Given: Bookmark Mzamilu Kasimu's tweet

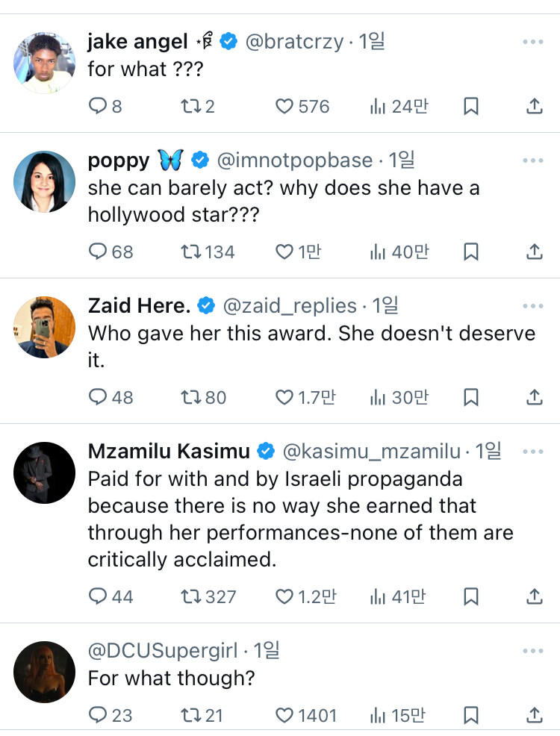Looking at the screenshot, I should click(470, 596).
